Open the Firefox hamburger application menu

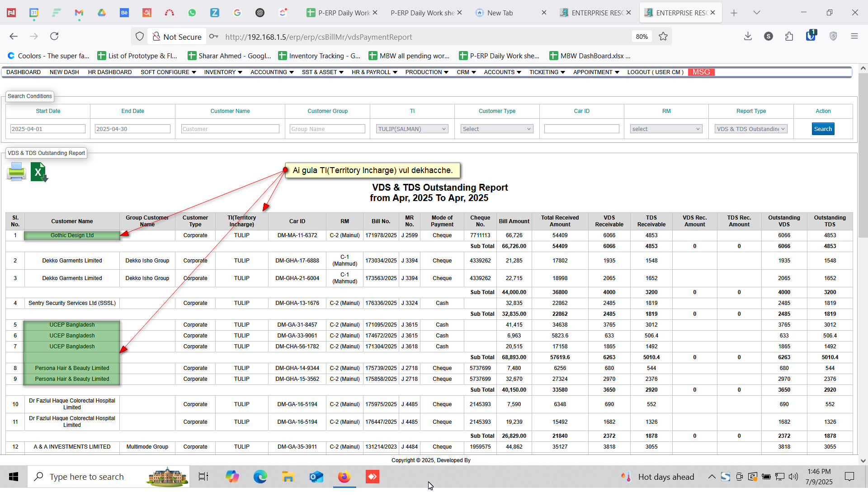(x=854, y=37)
